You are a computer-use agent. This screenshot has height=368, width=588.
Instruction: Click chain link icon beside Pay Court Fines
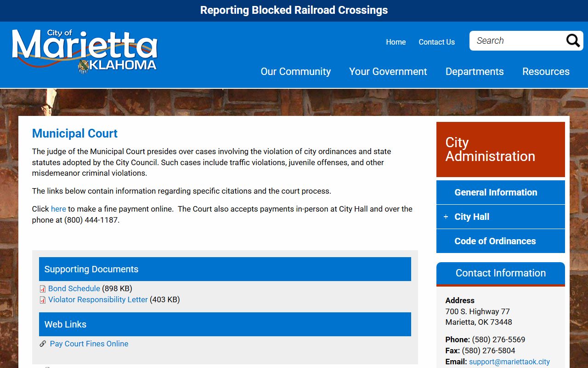pyautogui.click(x=43, y=344)
